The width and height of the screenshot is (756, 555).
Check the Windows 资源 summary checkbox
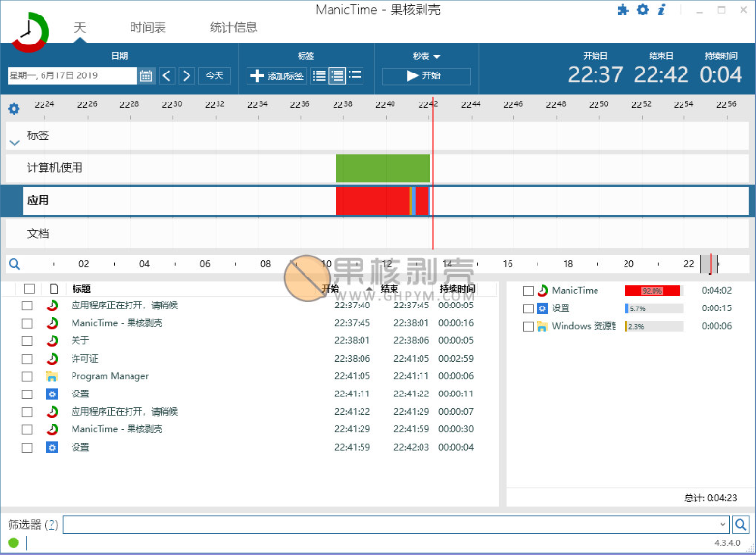tap(528, 327)
